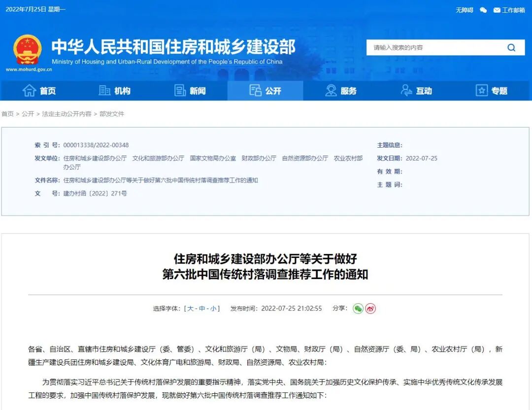Click www.mohurd.gov.cn under the emblem

click(29, 69)
